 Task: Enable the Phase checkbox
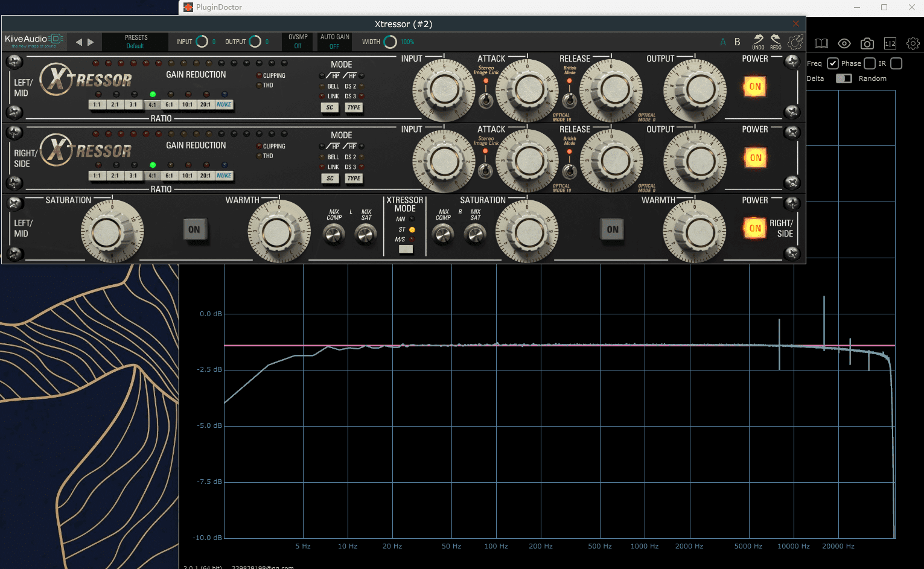870,63
